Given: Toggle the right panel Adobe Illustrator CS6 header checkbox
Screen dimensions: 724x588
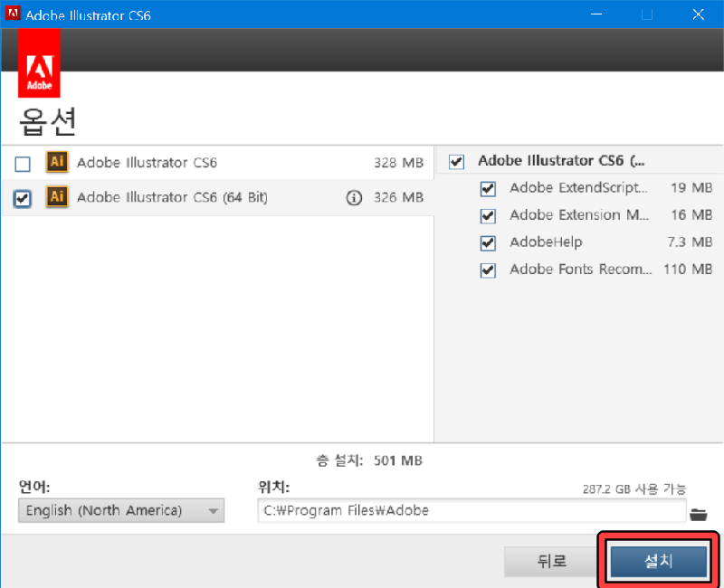Looking at the screenshot, I should pos(456,162).
